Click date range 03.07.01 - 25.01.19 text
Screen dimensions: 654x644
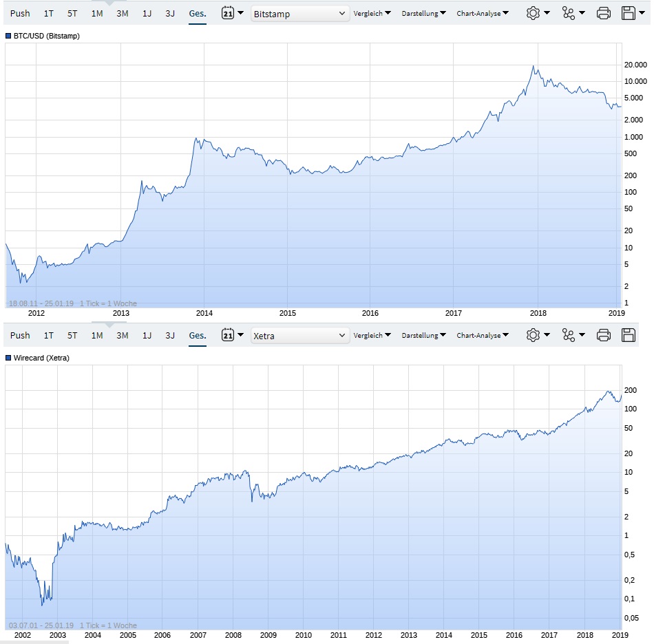41,625
